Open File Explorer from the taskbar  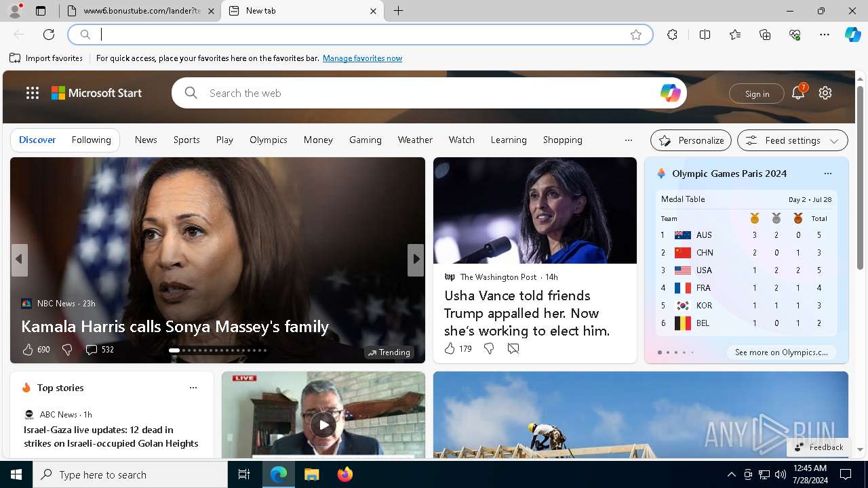pos(311,474)
